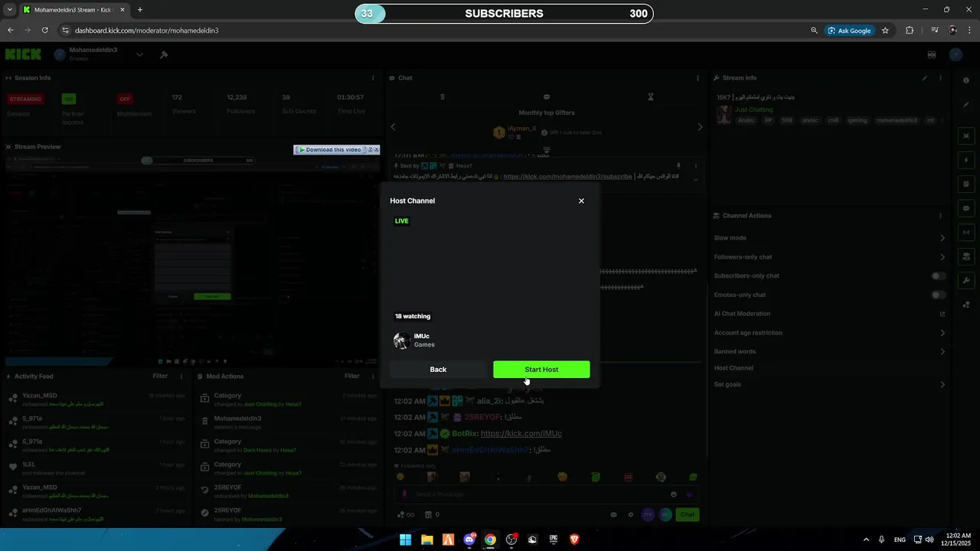Screen dimensions: 980x551
Task: Unpin the pinned chat message
Action: 678,165
